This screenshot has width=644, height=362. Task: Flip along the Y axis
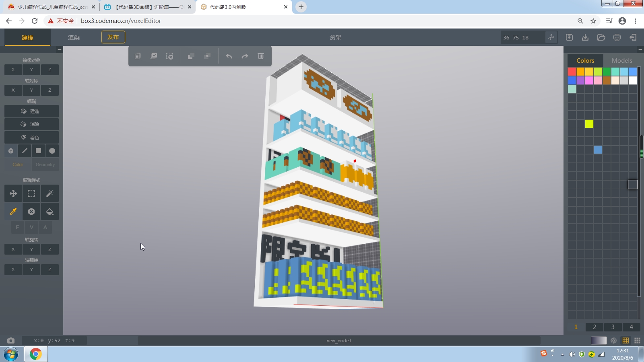pyautogui.click(x=31, y=269)
